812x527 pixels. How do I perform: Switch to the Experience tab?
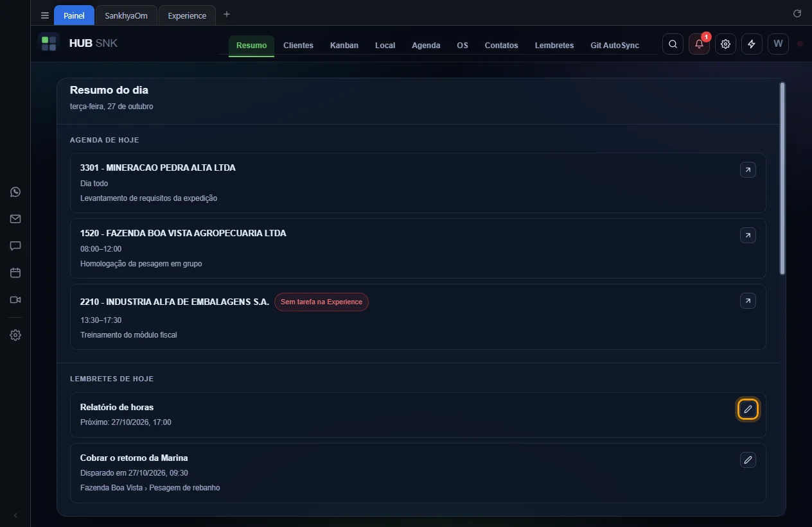click(187, 15)
